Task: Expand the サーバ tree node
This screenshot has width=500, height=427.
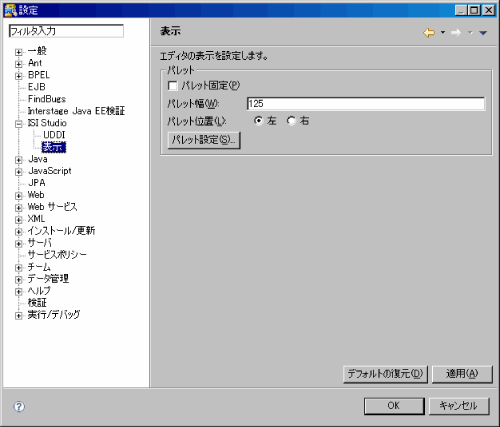Action: tap(19, 244)
